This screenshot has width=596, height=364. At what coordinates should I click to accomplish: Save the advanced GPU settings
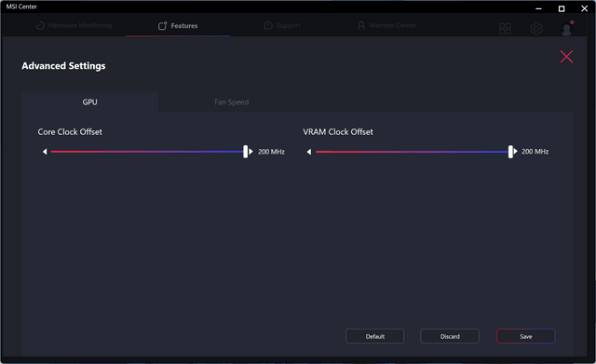tap(525, 336)
